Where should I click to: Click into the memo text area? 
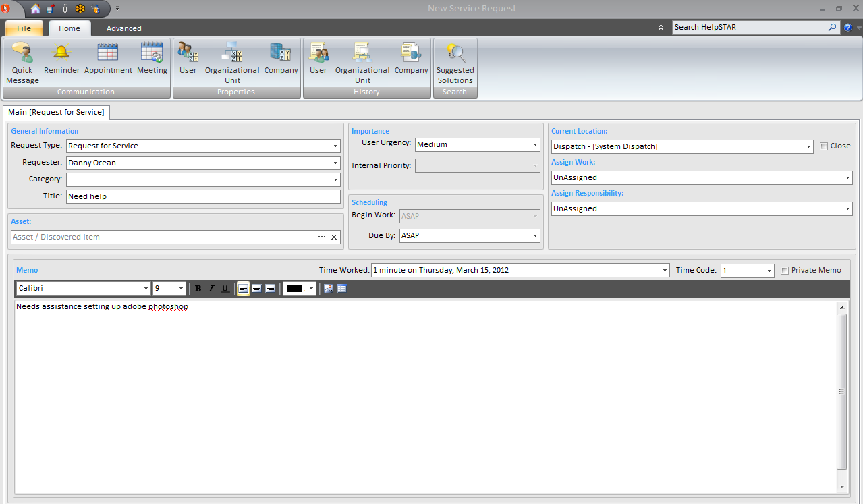426,396
